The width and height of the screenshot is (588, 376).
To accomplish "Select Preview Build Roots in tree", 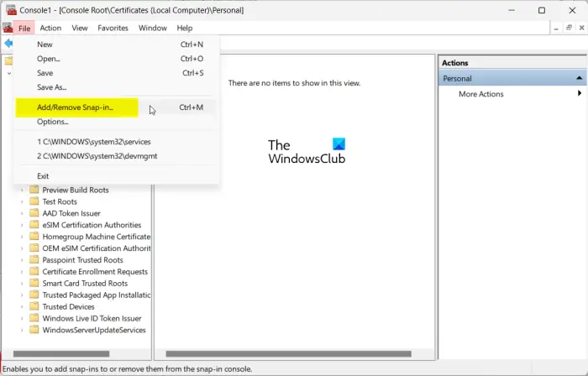I will 76,190.
